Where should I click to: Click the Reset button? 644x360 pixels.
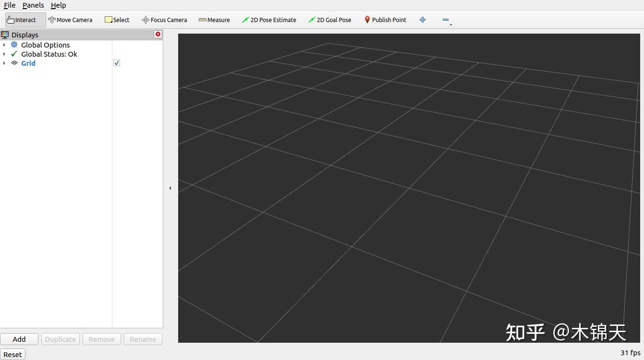point(12,354)
